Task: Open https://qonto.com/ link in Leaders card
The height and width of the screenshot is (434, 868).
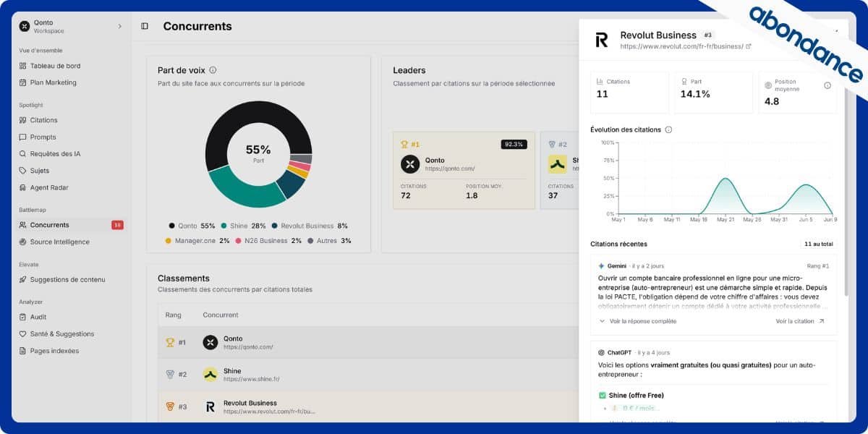Action: pyautogui.click(x=450, y=169)
